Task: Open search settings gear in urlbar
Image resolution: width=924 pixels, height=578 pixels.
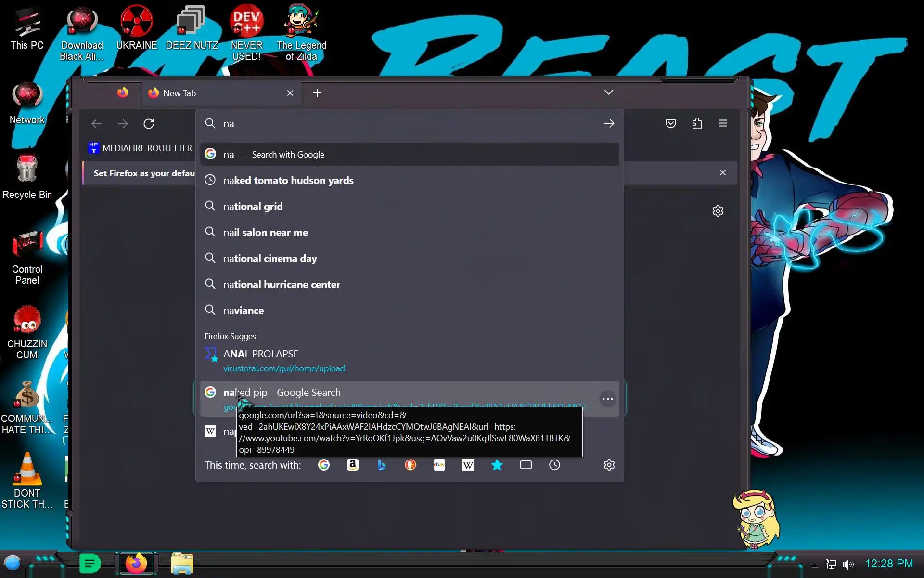Action: pyautogui.click(x=609, y=465)
